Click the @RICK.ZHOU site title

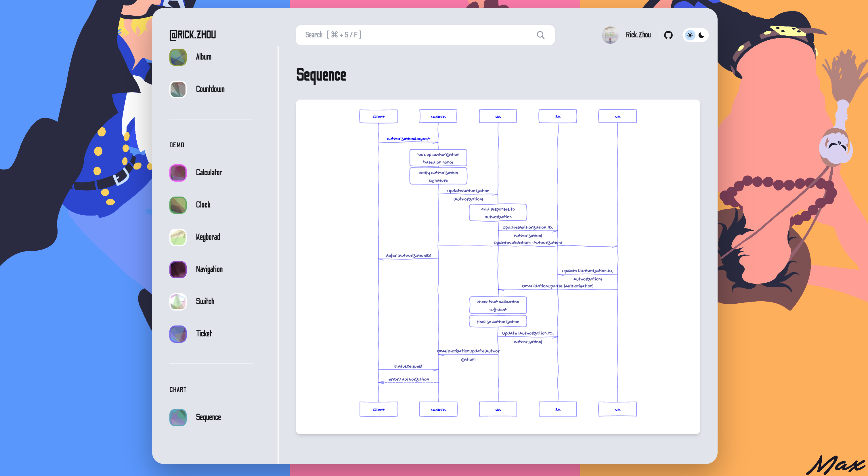192,34
